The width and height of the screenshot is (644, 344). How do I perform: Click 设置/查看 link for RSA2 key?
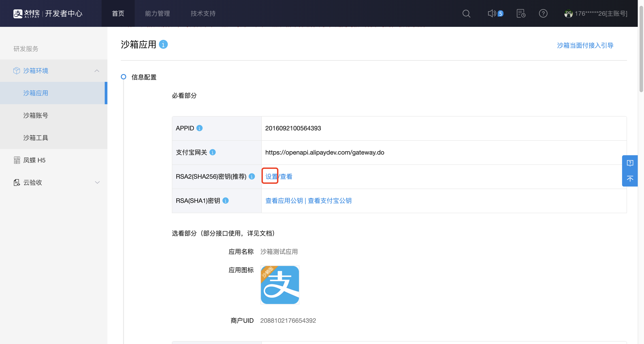(x=279, y=177)
